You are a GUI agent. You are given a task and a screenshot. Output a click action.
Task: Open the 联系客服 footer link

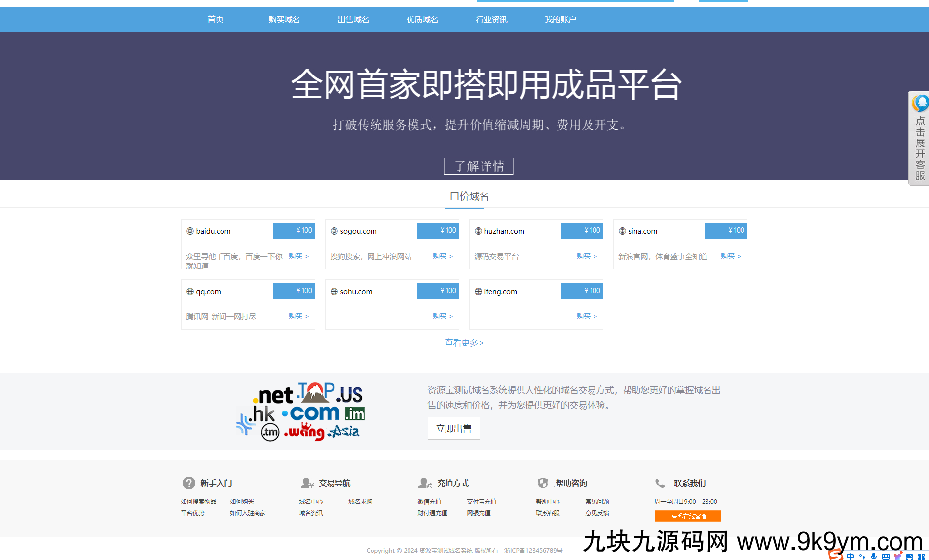click(548, 513)
